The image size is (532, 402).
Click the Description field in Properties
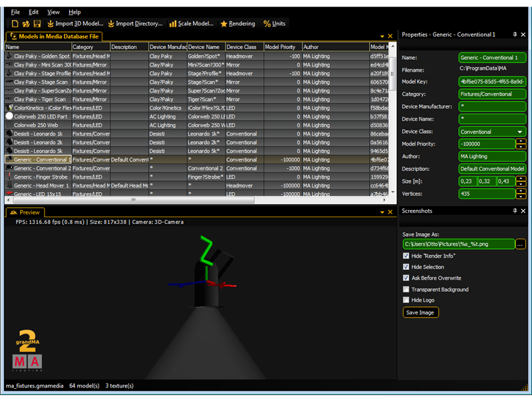pos(492,169)
